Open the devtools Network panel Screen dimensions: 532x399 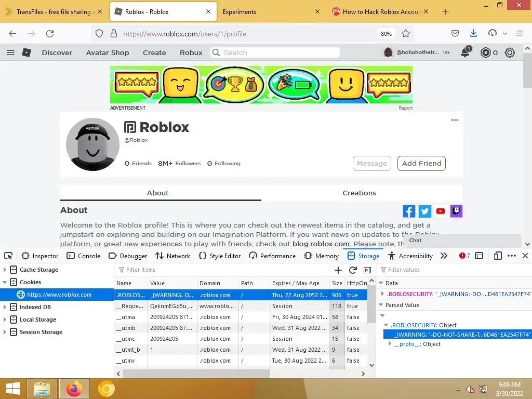[172, 256]
